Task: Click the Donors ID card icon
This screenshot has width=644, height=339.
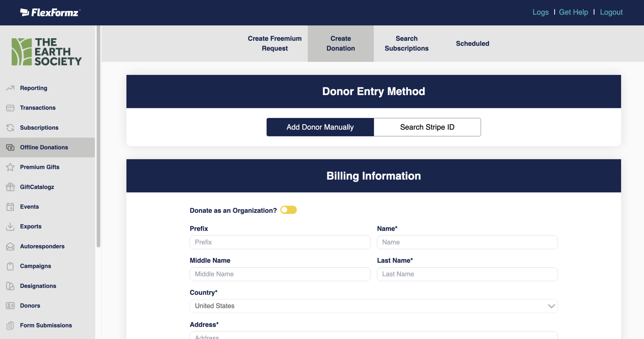Action: point(10,306)
